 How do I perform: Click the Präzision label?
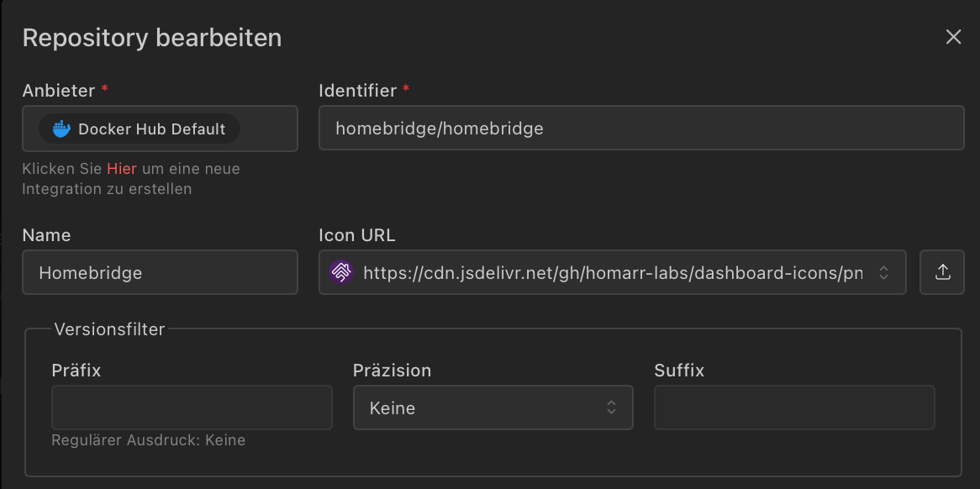click(392, 370)
